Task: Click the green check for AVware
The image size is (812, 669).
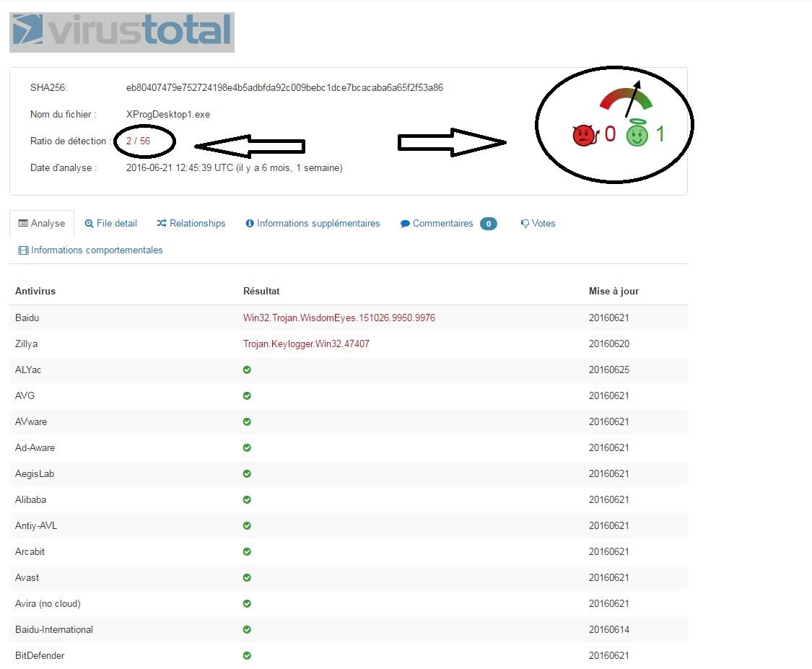Action: [247, 421]
